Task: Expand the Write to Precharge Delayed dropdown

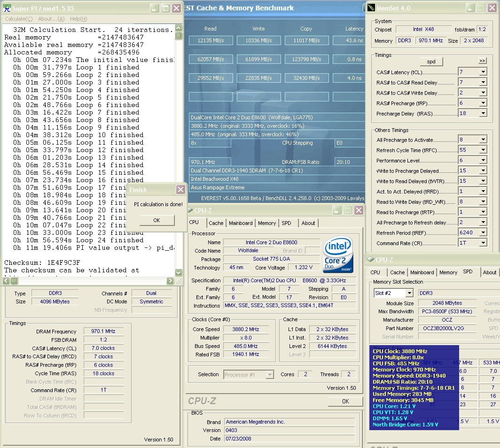Action: point(483,170)
